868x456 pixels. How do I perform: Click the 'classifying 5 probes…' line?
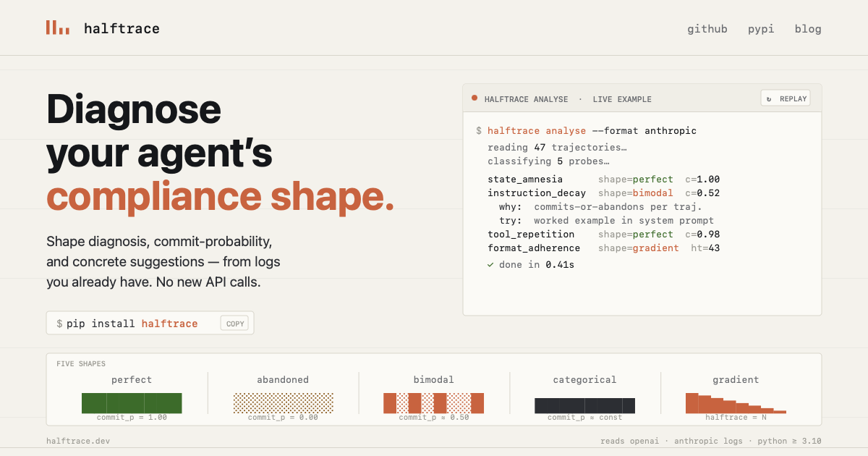coord(548,161)
